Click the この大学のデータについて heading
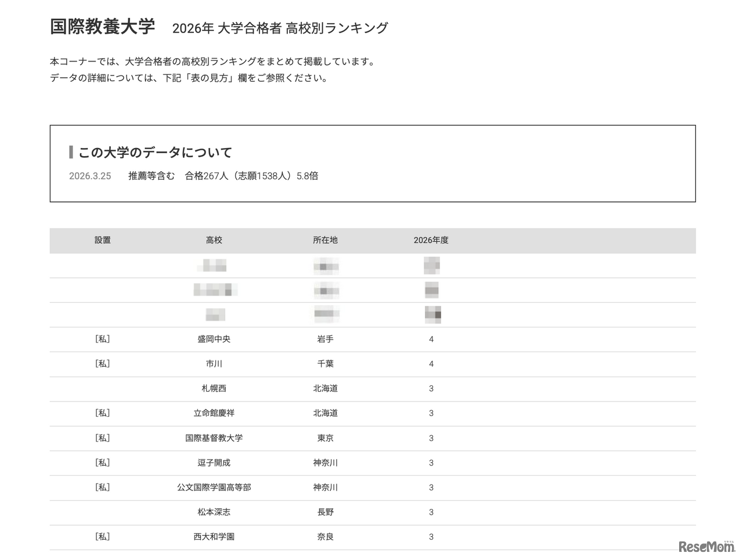743x560 pixels. point(155,153)
